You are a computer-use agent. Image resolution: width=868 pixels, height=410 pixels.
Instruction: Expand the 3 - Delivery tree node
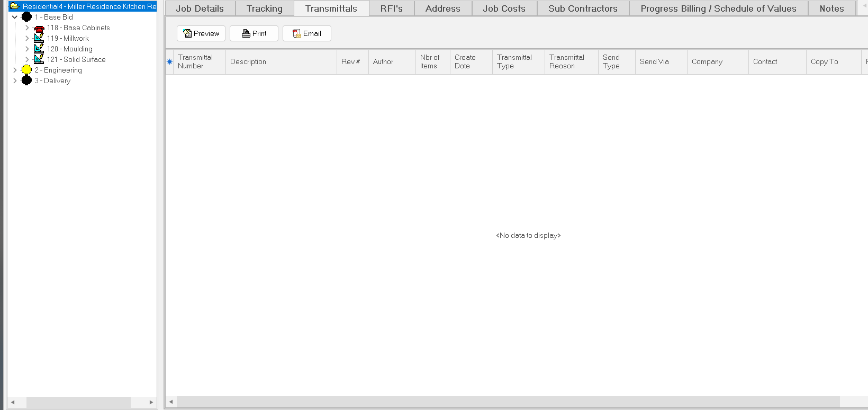(15, 81)
